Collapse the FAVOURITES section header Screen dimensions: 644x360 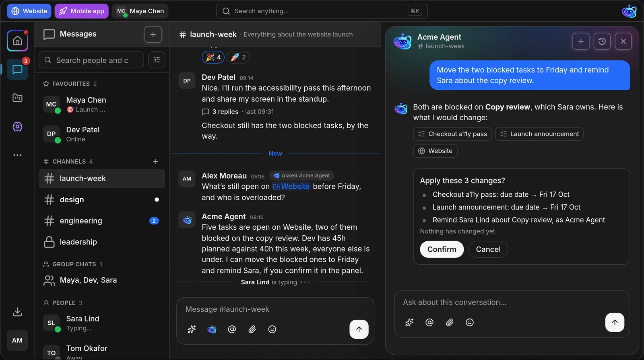pos(70,84)
